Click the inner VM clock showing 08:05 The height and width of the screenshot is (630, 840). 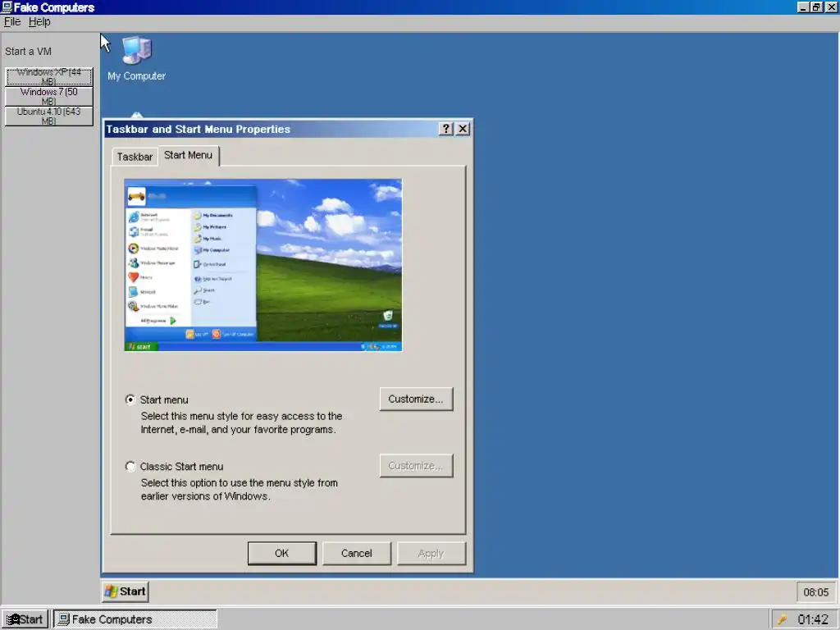tap(816, 592)
